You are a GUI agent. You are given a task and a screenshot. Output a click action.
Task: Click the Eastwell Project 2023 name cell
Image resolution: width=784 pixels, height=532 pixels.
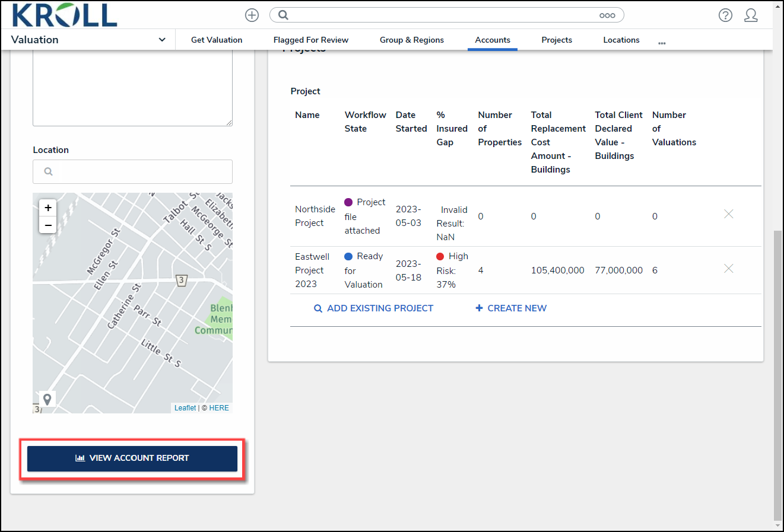(312, 270)
